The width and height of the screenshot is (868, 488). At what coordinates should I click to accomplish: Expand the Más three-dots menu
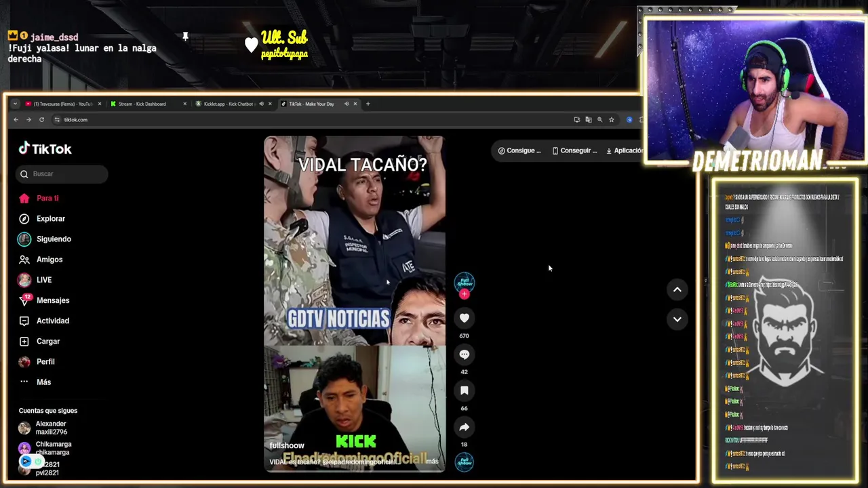(x=35, y=382)
